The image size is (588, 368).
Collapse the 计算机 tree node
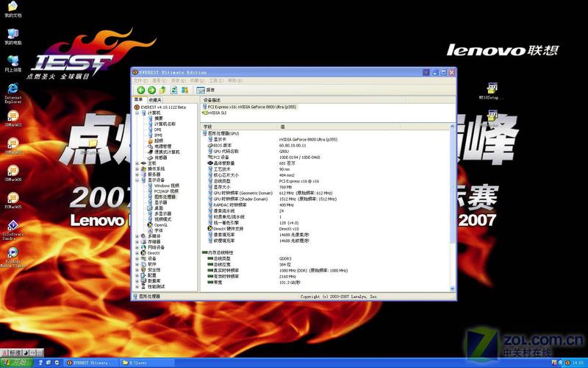pyautogui.click(x=137, y=113)
